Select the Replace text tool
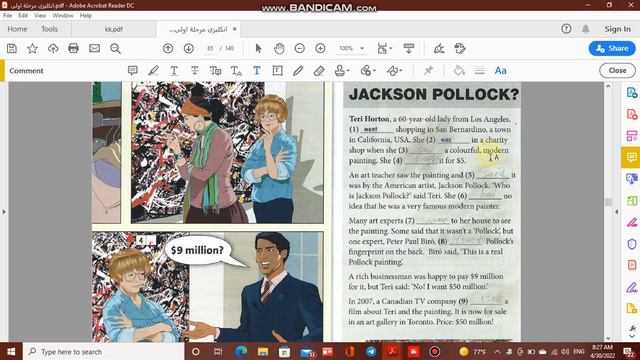640x360 pixels. point(216,71)
